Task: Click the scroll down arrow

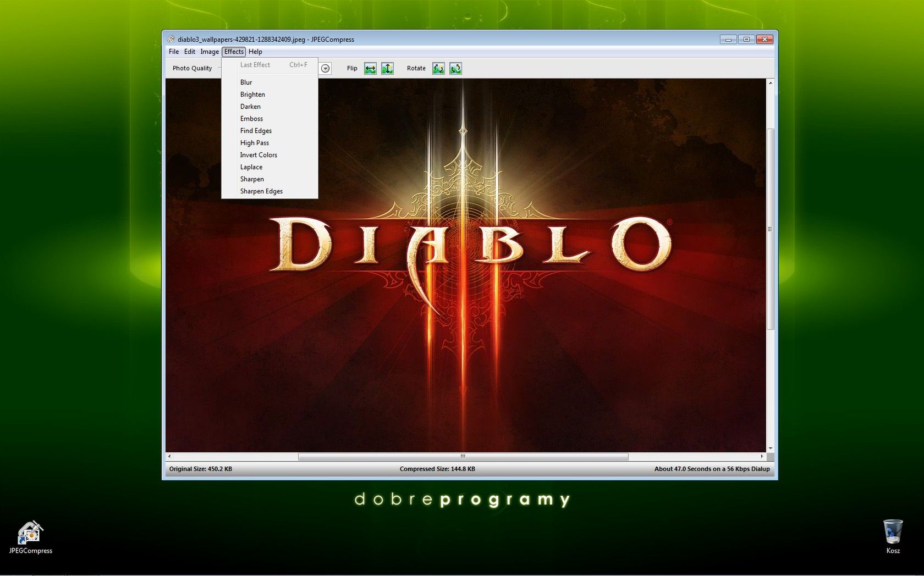Action: tap(770, 448)
